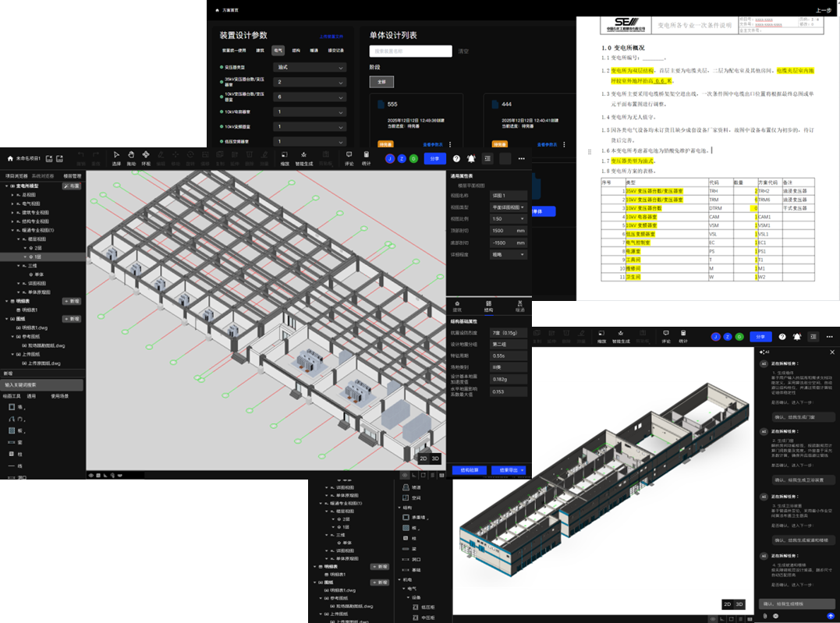Open 统计 in the bottom-right building window toolbar
The height and width of the screenshot is (623, 840).
click(683, 336)
